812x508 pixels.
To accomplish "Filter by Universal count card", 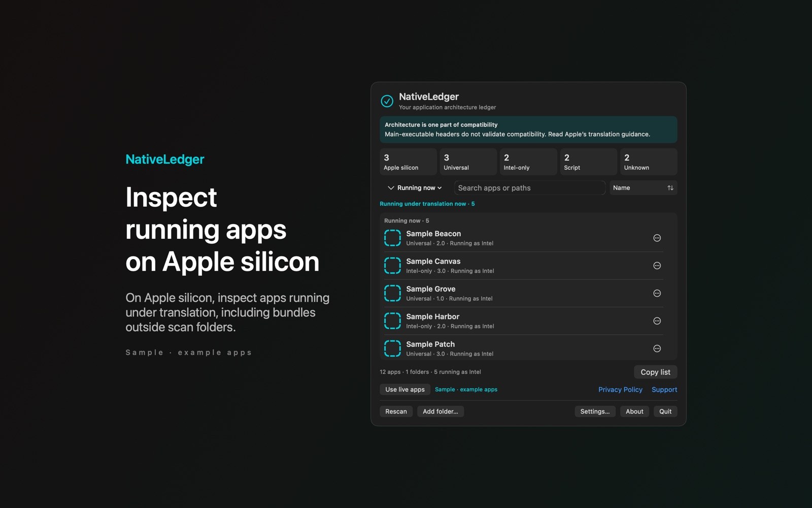I will (x=468, y=162).
